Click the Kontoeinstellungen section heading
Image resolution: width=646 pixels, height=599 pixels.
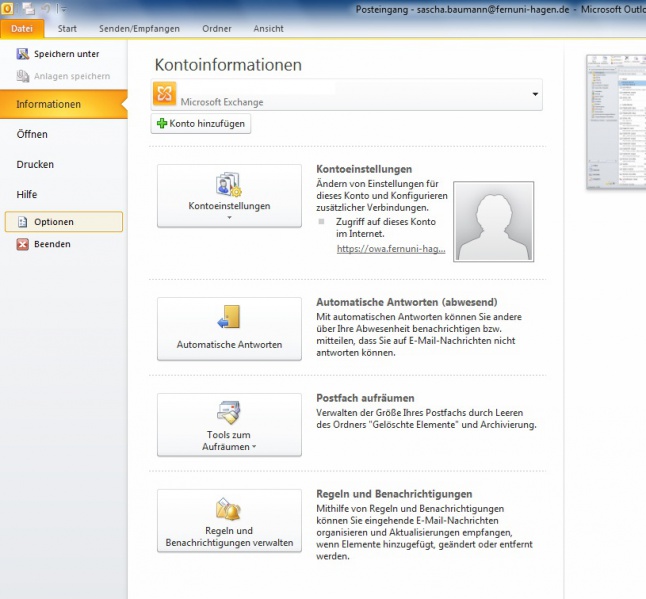(x=364, y=169)
